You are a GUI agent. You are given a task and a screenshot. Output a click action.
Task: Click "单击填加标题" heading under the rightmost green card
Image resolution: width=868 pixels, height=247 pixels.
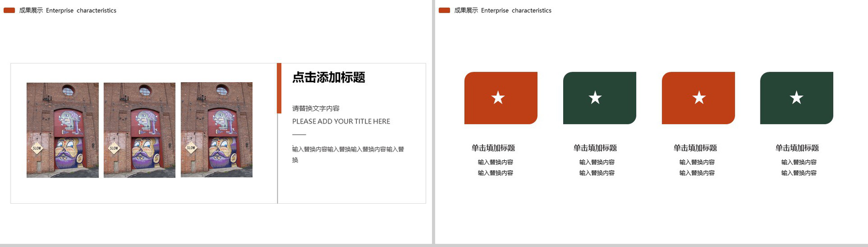click(797, 148)
